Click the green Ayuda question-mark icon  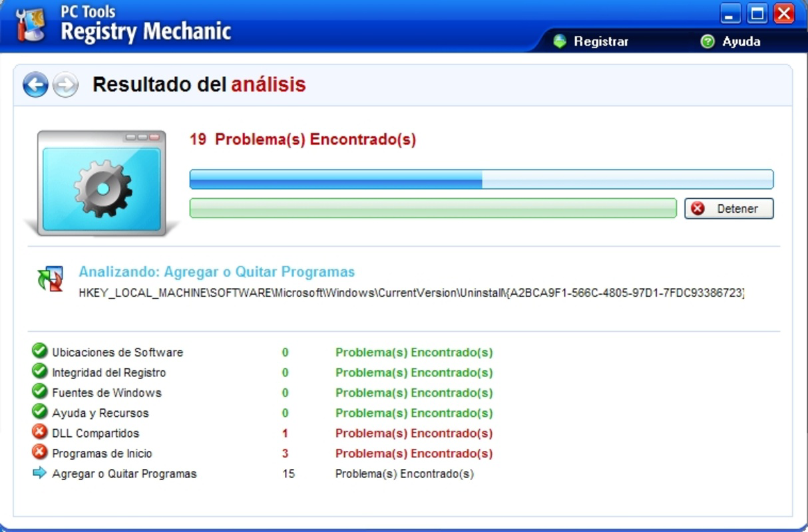click(707, 41)
